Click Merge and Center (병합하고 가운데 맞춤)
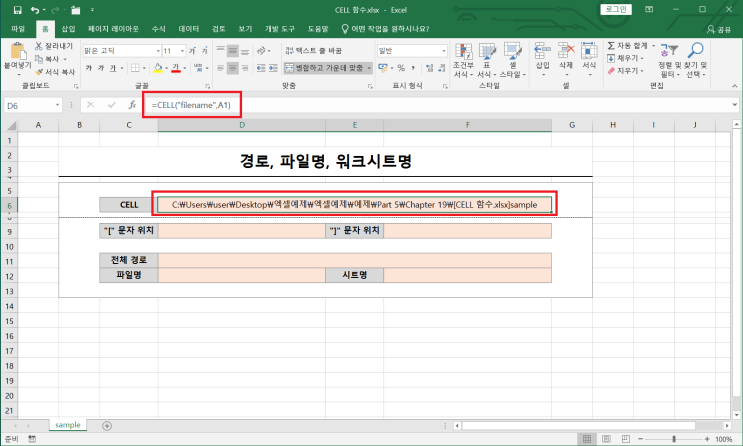Screen dimensions: 743x446 325,68
